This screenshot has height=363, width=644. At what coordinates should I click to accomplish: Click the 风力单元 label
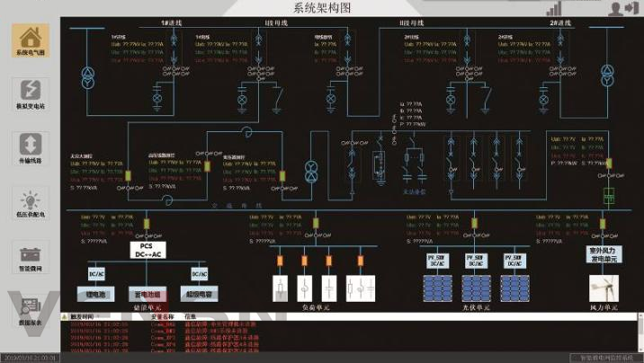(x=604, y=307)
